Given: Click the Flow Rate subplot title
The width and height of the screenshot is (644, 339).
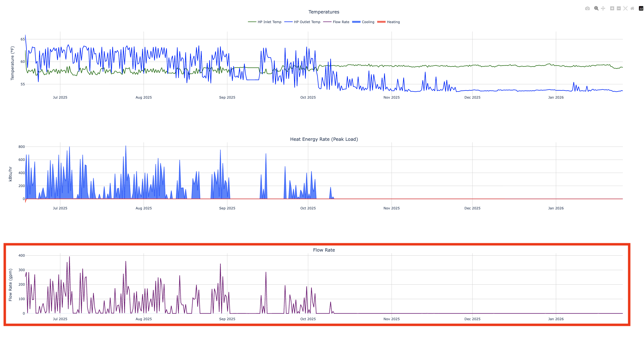Looking at the screenshot, I should [324, 250].
